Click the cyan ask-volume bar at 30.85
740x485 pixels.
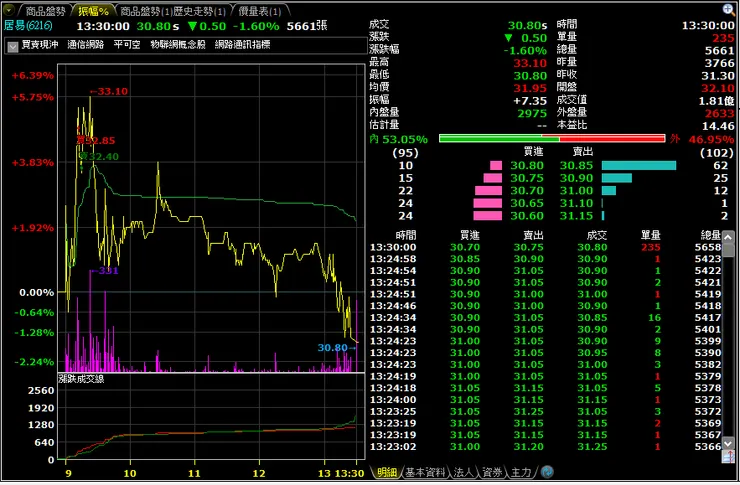point(639,165)
